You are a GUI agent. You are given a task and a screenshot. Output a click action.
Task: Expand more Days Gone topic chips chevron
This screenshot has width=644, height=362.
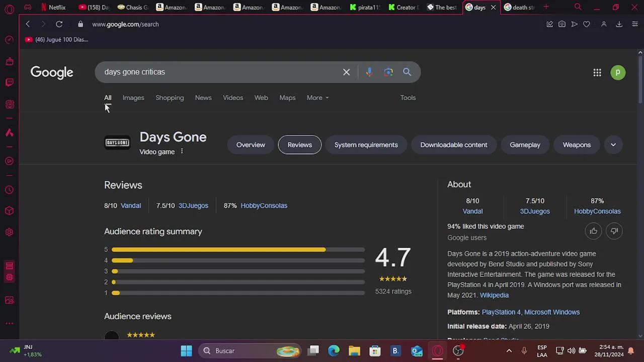[613, 145]
